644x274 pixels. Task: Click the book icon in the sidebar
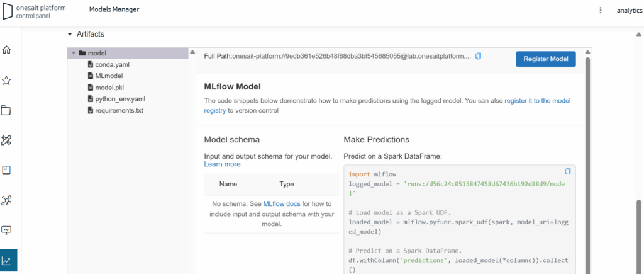click(x=7, y=170)
